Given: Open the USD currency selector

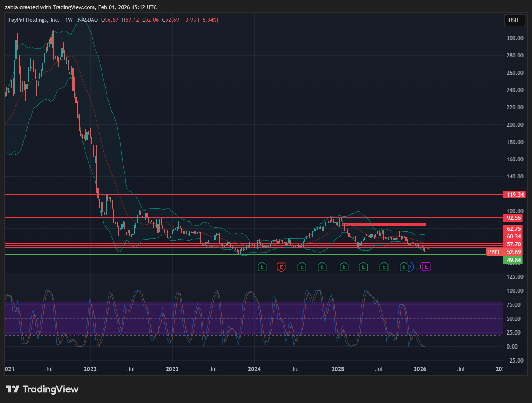Looking at the screenshot, I should 513,20.
